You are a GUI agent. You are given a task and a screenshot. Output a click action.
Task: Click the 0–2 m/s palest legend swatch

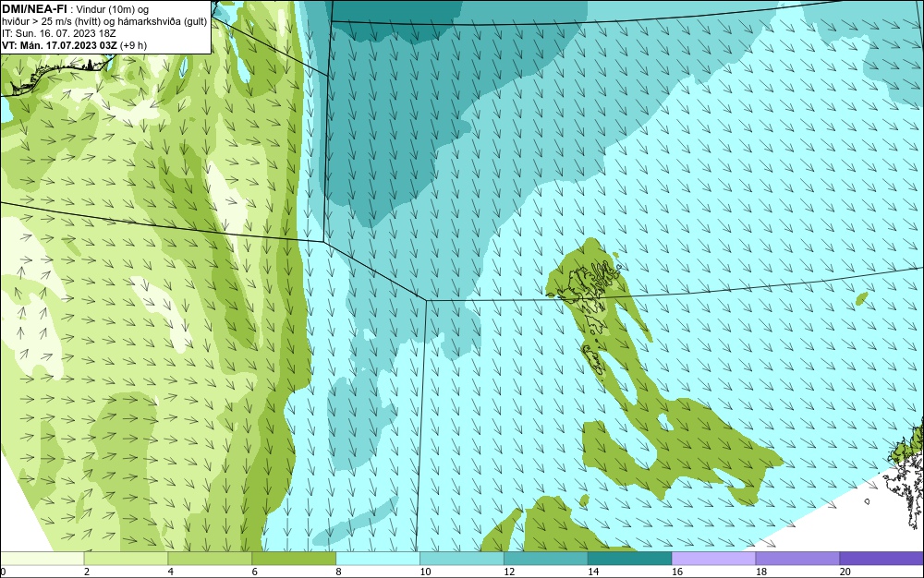(x=43, y=558)
